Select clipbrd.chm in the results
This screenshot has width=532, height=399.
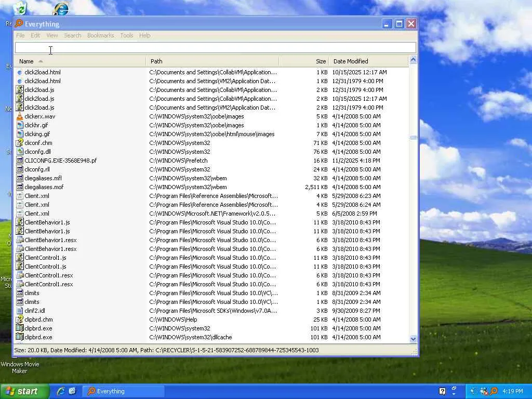tap(38, 320)
